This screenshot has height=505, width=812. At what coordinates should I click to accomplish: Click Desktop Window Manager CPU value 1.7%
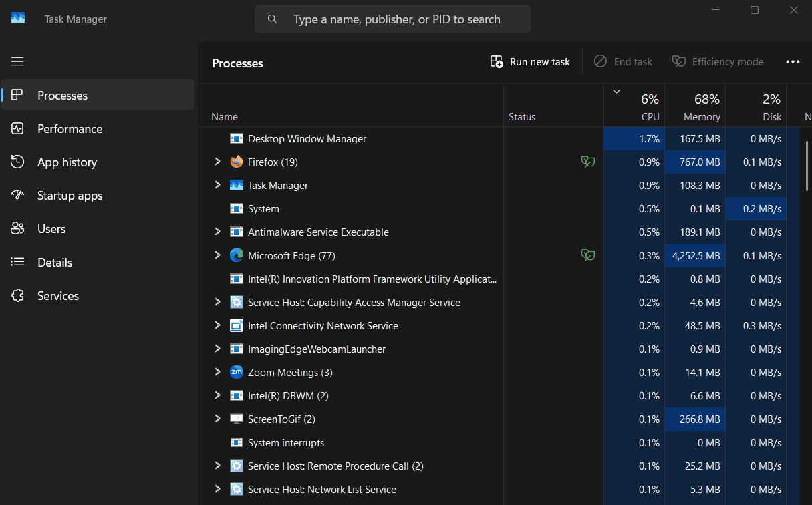[634, 138]
